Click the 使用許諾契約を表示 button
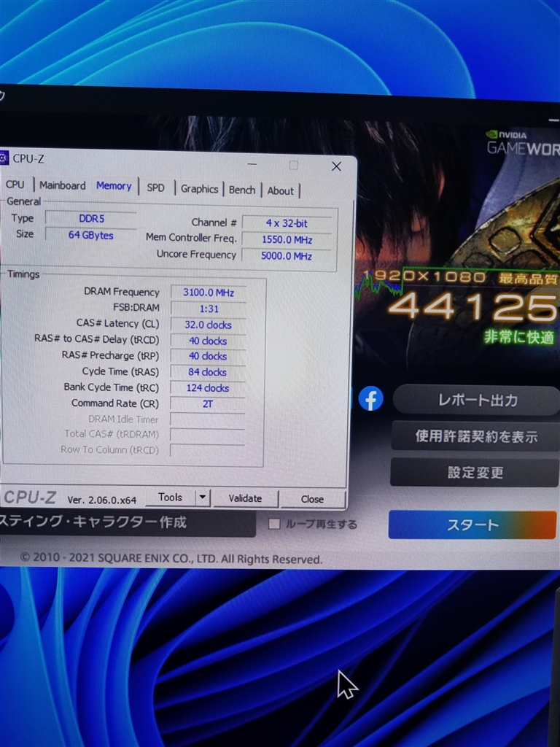Screen dimensions: 560x747 (475, 436)
